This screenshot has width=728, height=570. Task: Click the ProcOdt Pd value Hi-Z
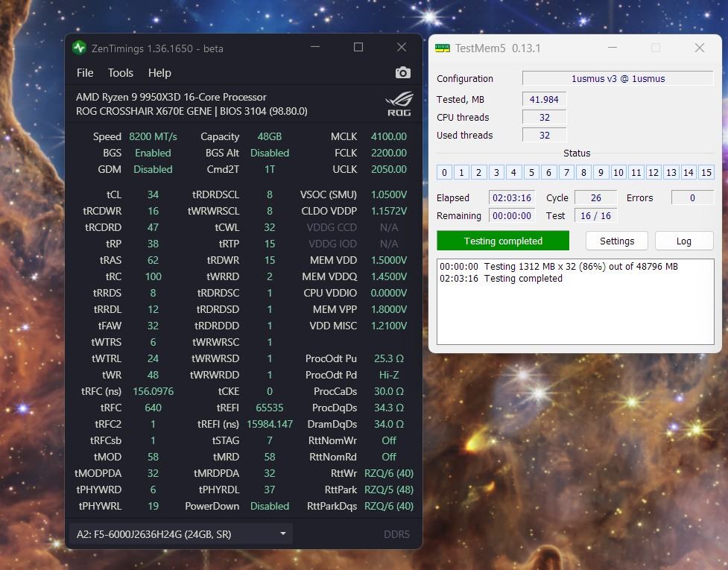tap(389, 375)
